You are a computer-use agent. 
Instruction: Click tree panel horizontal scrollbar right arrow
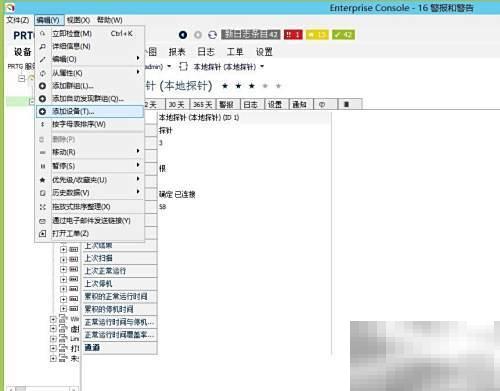[75, 389]
